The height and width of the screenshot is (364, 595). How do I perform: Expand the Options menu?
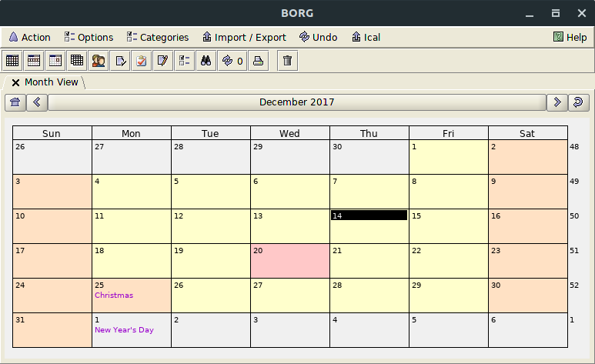click(89, 37)
